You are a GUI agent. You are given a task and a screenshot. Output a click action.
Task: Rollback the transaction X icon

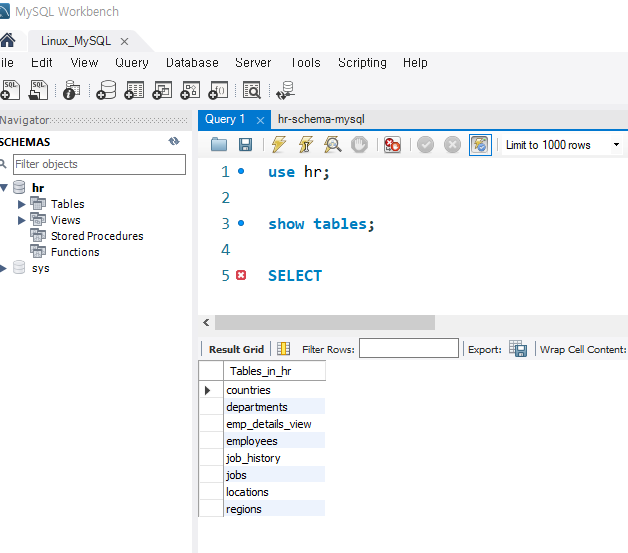[x=452, y=145]
